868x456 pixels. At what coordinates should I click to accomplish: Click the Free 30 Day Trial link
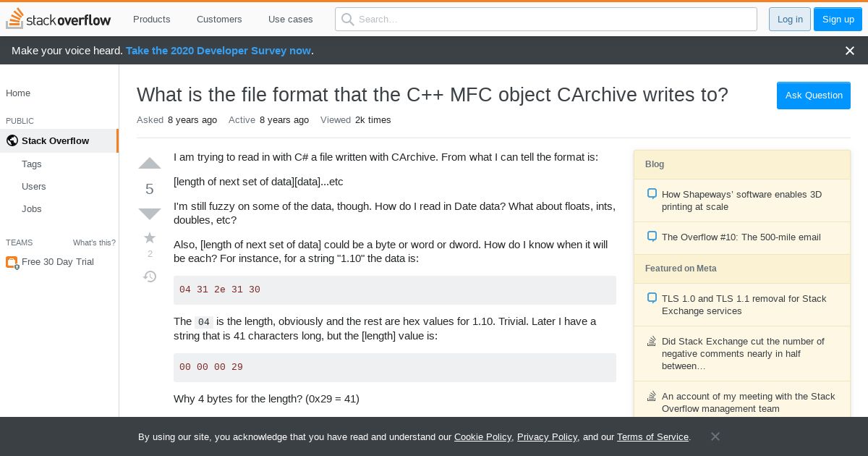(58, 262)
